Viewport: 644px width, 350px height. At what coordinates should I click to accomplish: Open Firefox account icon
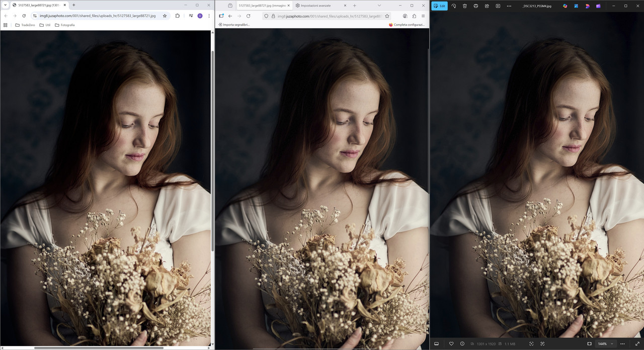(405, 16)
